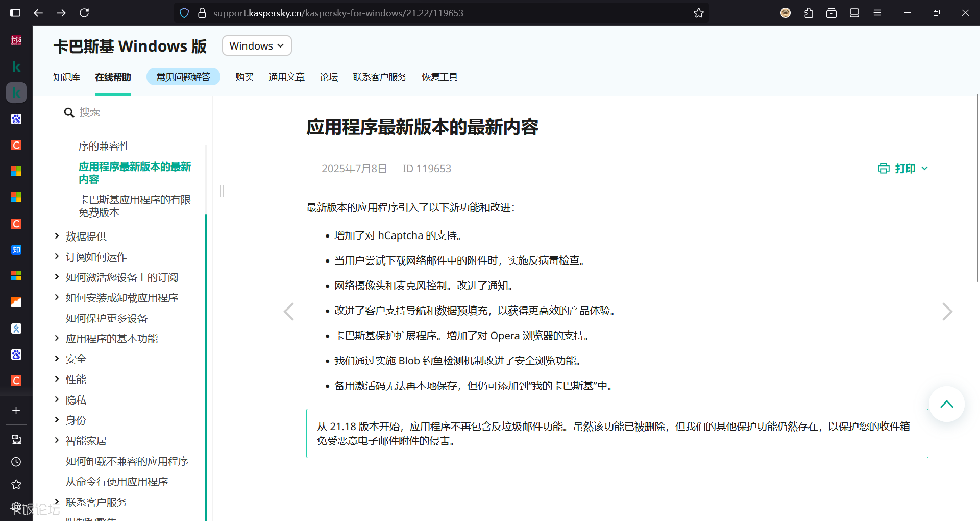Open 卡巴斯基应用程序的有限免费版本

[x=135, y=206]
